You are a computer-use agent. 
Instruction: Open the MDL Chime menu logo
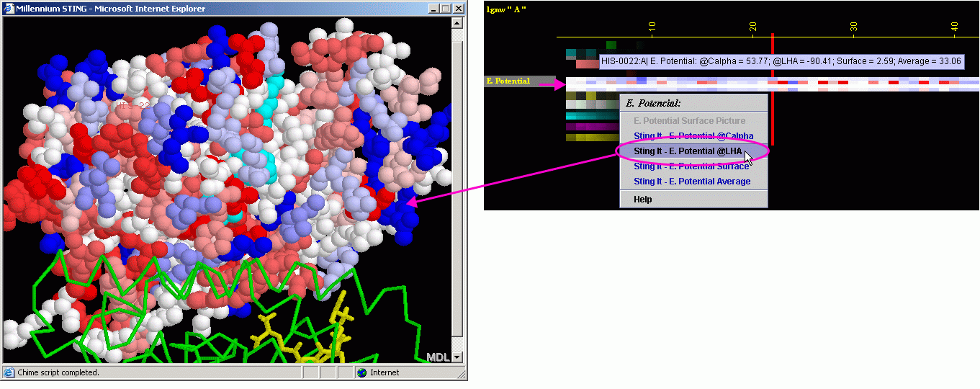point(438,357)
